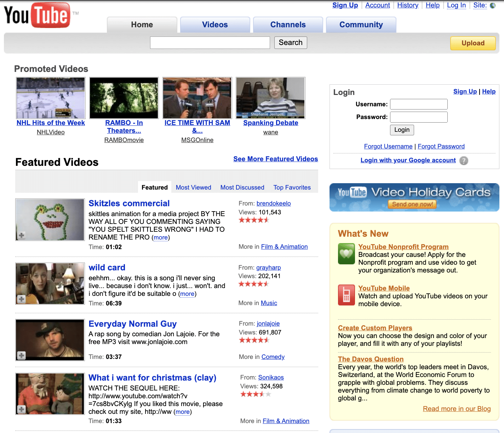This screenshot has height=433, width=504.
Task: Expand wild card description with more link
Action: (187, 294)
